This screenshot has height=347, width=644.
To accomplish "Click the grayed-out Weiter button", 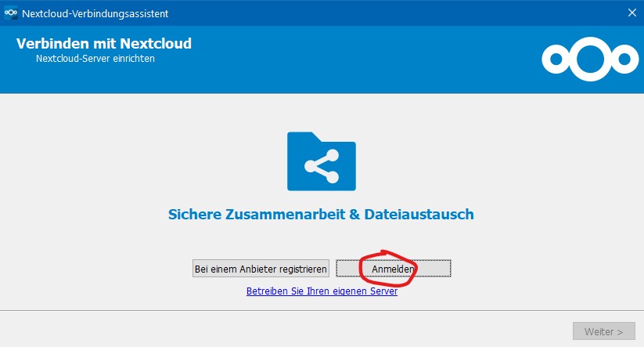I will 604,331.
